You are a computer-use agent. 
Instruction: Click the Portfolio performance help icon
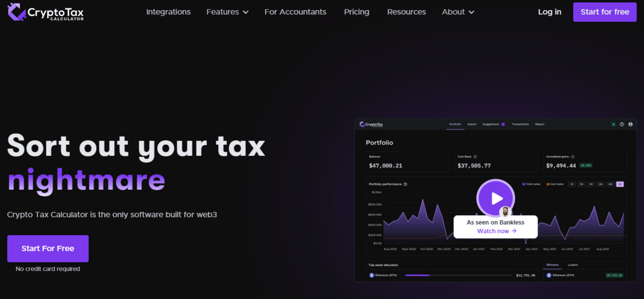(x=405, y=184)
